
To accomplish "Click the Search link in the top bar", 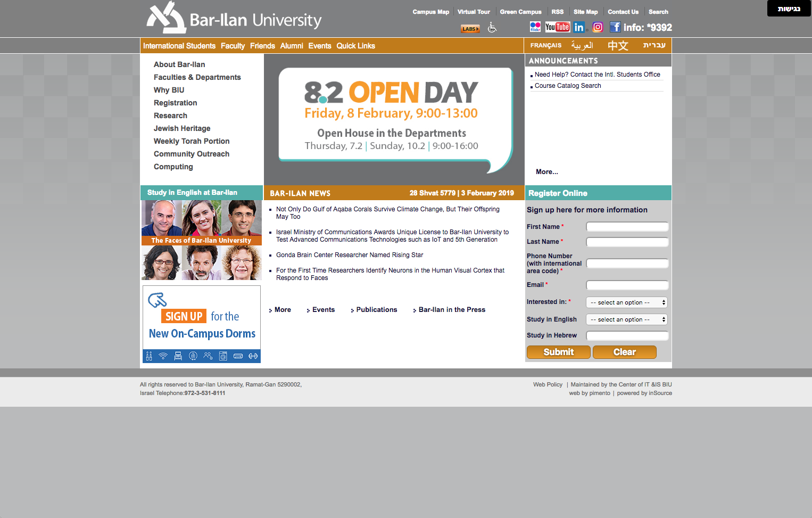I will [658, 12].
